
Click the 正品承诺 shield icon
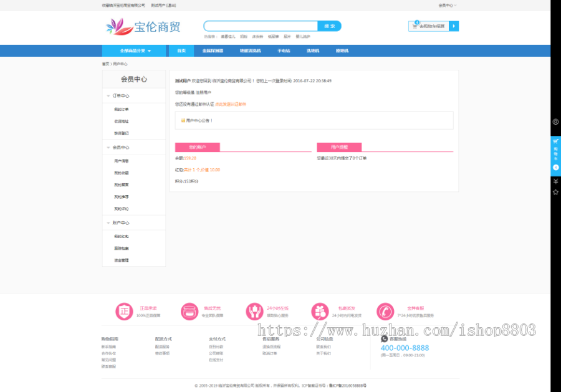[124, 311]
